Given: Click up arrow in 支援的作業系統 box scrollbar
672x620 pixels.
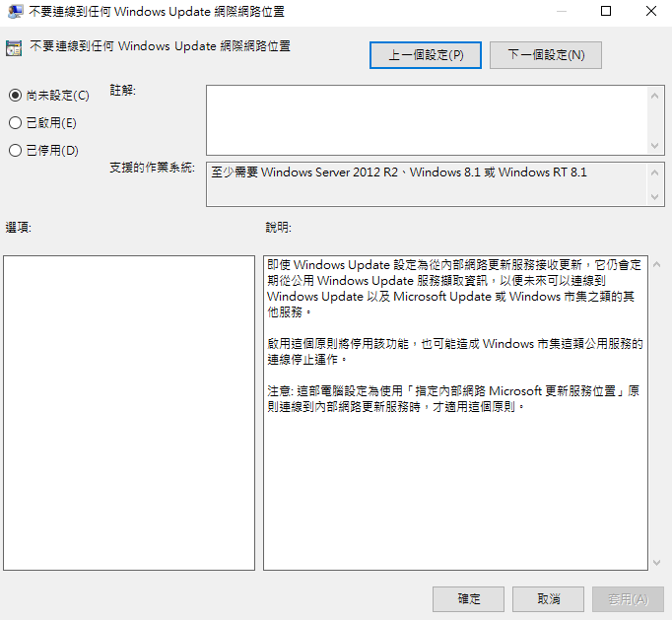Looking at the screenshot, I should click(x=654, y=172).
